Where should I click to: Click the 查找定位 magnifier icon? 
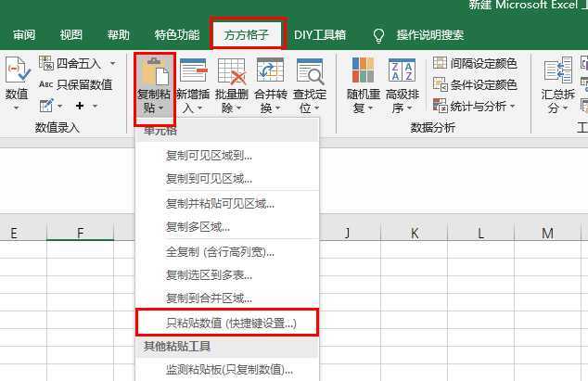pos(310,71)
